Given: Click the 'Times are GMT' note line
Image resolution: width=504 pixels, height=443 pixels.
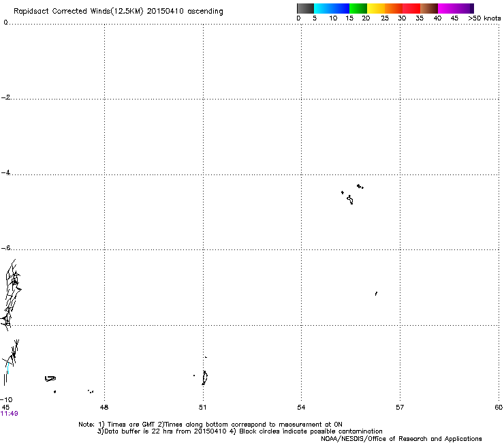Looking at the screenshot, I should 210,425.
